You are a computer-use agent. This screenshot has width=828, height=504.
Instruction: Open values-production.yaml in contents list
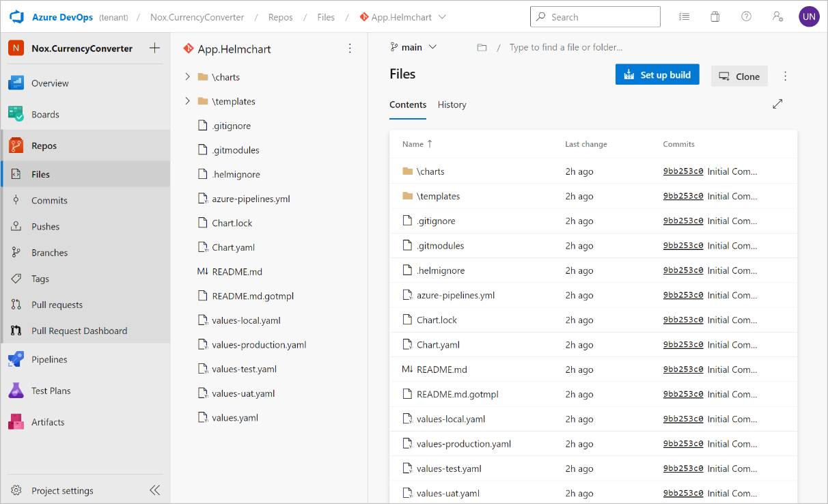(464, 444)
